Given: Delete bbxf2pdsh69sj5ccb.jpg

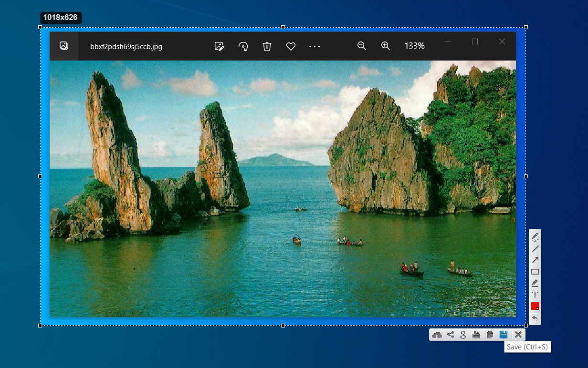Looking at the screenshot, I should click(267, 46).
